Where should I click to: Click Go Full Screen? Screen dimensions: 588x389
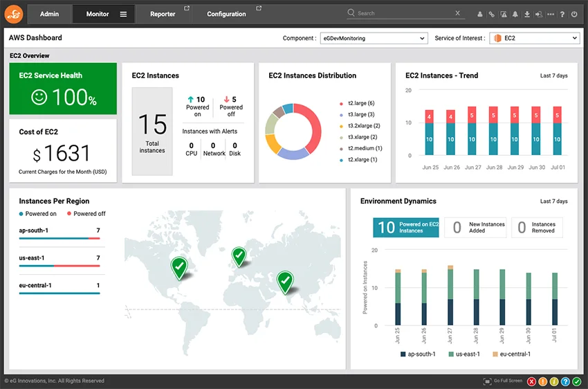(x=503, y=381)
